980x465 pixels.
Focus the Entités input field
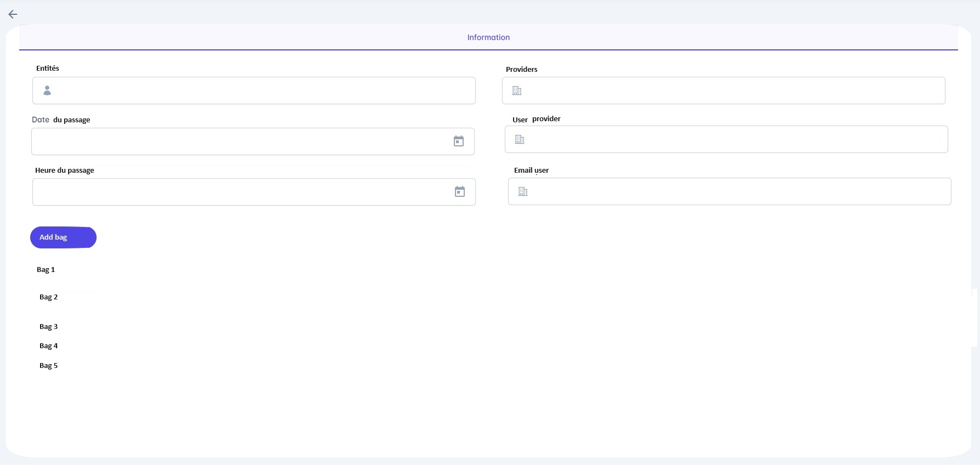[x=263, y=90]
